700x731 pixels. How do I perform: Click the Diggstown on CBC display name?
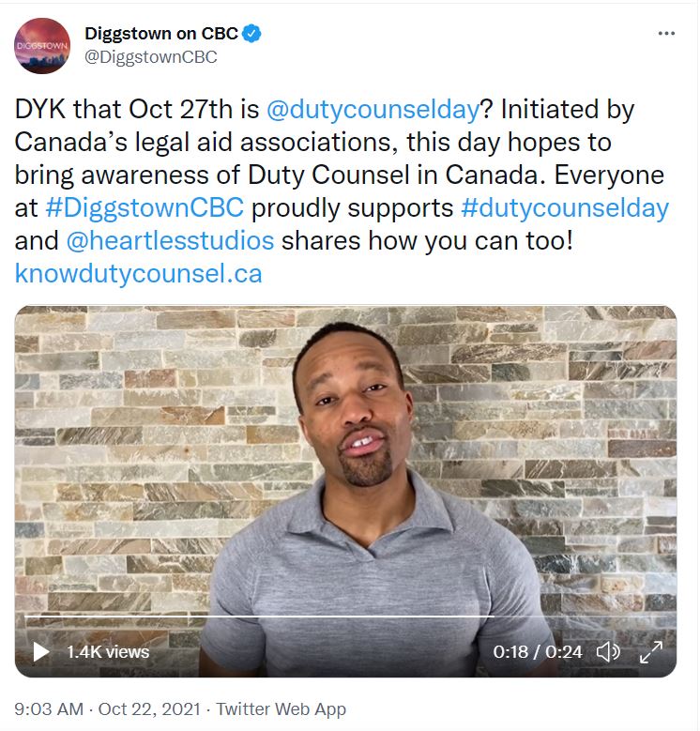click(x=161, y=34)
